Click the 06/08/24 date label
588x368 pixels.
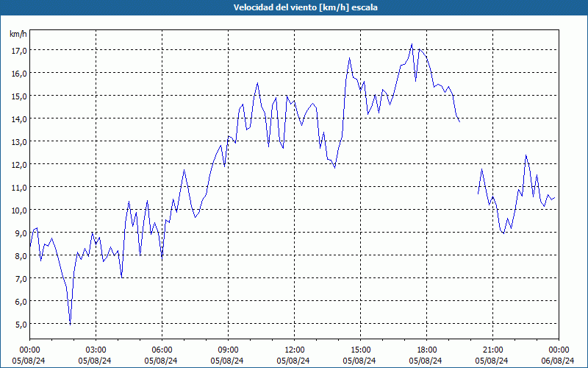click(558, 361)
